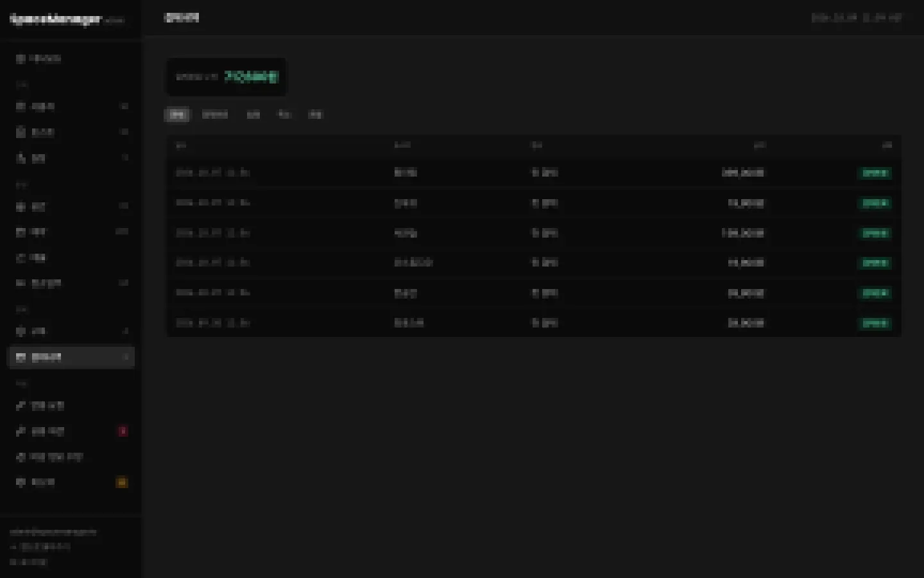Open the topmost sidebar item with grid icon
The image size is (924, 578).
[x=71, y=58]
